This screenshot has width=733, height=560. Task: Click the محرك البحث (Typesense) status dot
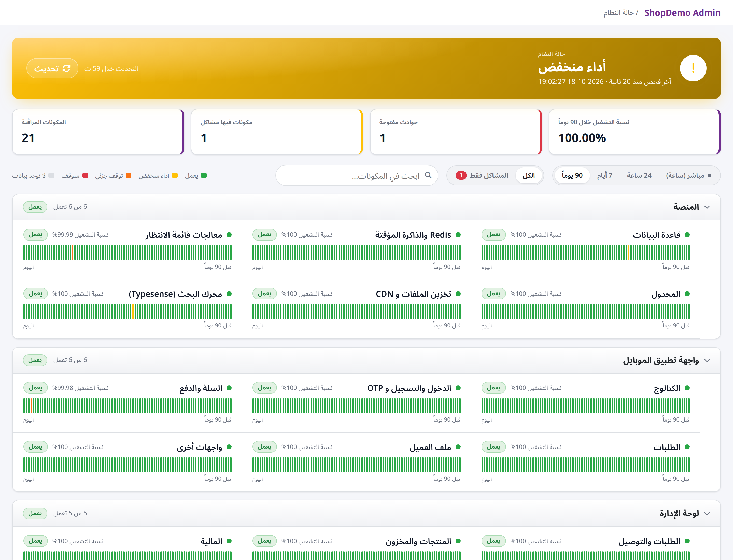coord(229,294)
